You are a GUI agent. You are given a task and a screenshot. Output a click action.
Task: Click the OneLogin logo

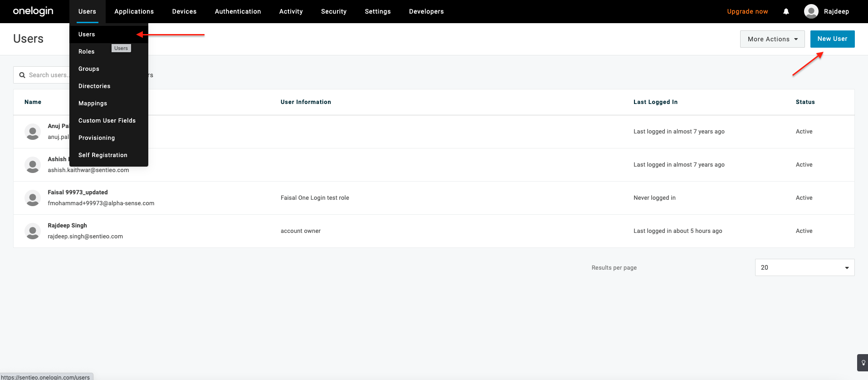pyautogui.click(x=33, y=11)
